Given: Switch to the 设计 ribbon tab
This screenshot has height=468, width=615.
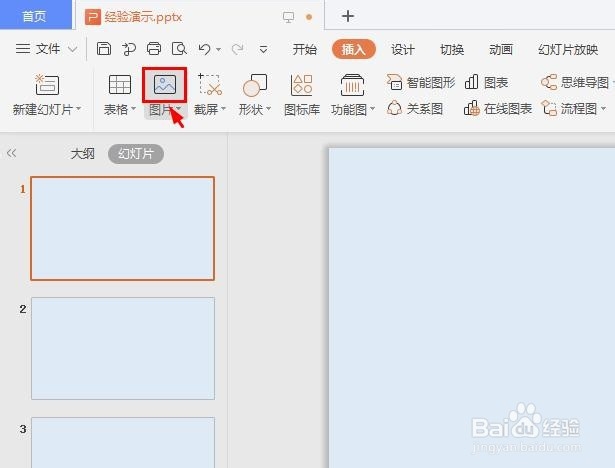Looking at the screenshot, I should click(x=402, y=49).
